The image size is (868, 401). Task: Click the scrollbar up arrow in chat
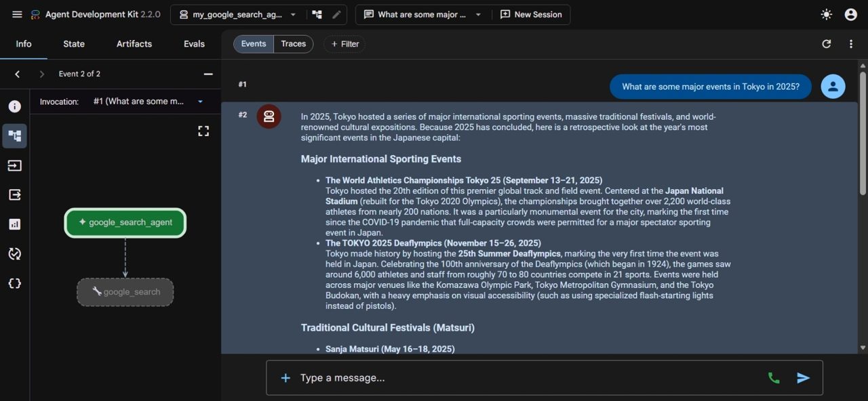863,66
